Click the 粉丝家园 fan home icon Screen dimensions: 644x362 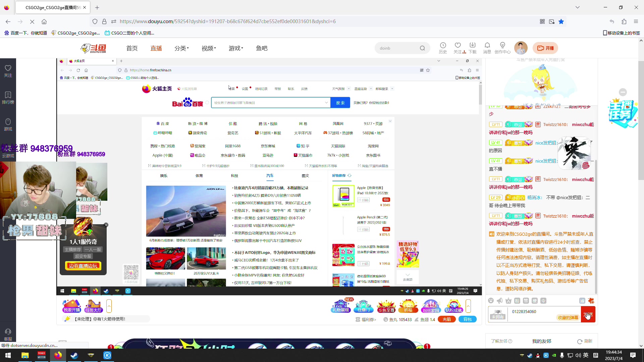(431, 306)
